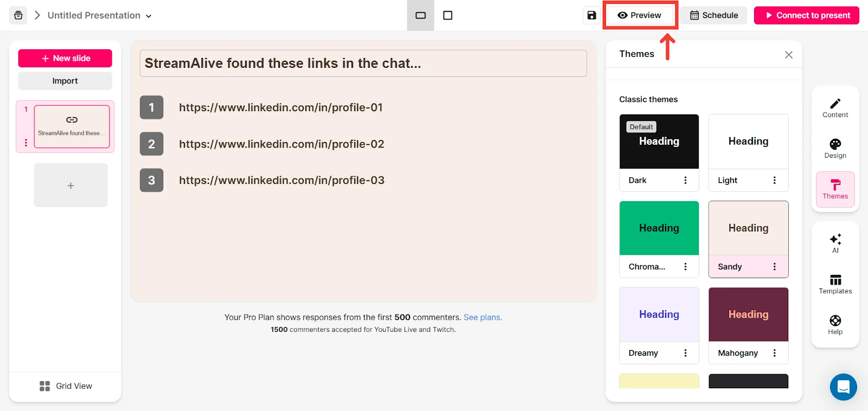Open the Themes tab in sidebar
Viewport: 868px width, 411px height.
coord(835,189)
